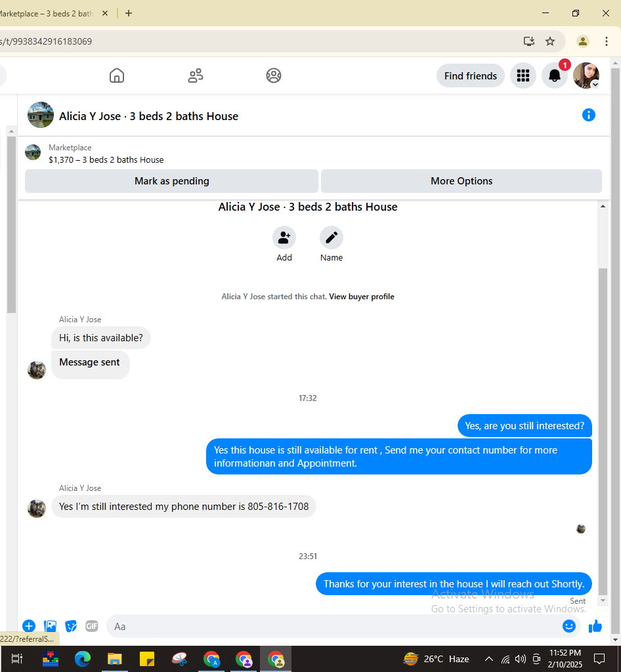621x672 pixels.
Task: Send a thumbs up like
Action: click(595, 627)
